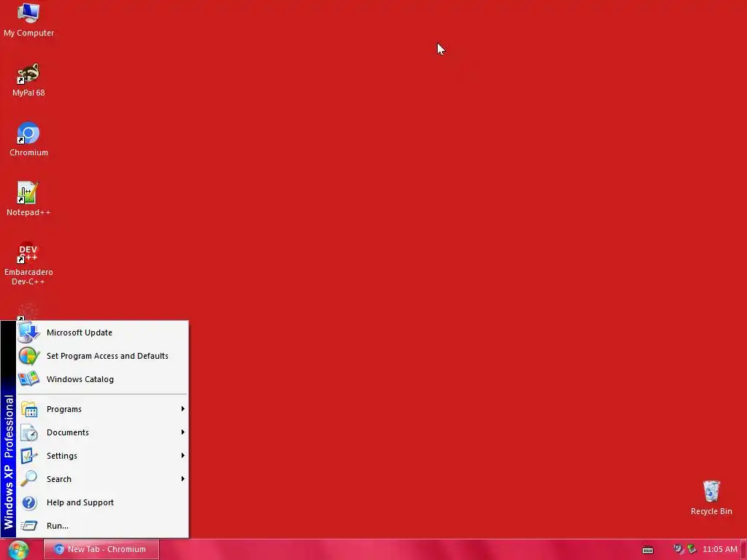The width and height of the screenshot is (747, 560).
Task: Open the Documents menu item
Action: (102, 432)
